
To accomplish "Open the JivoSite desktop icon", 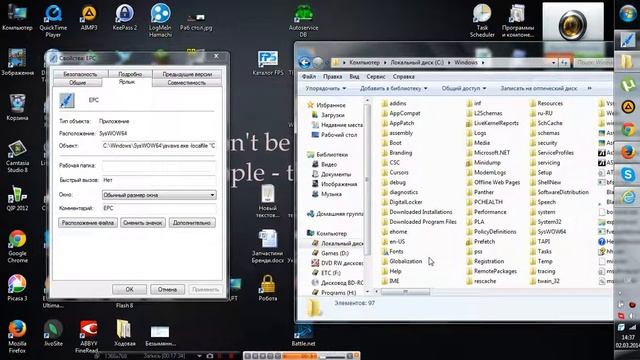I will pyautogui.click(x=53, y=333).
